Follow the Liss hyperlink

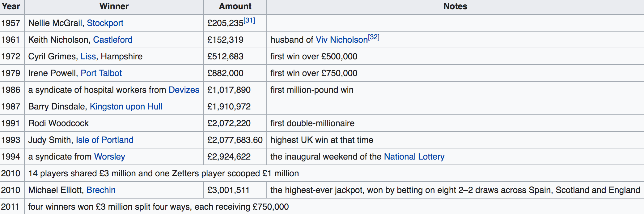[x=88, y=57]
